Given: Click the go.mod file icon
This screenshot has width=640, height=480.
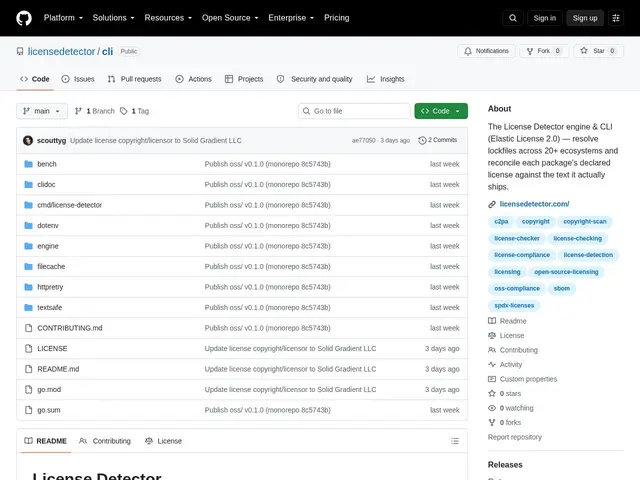Looking at the screenshot, I should tap(28, 389).
